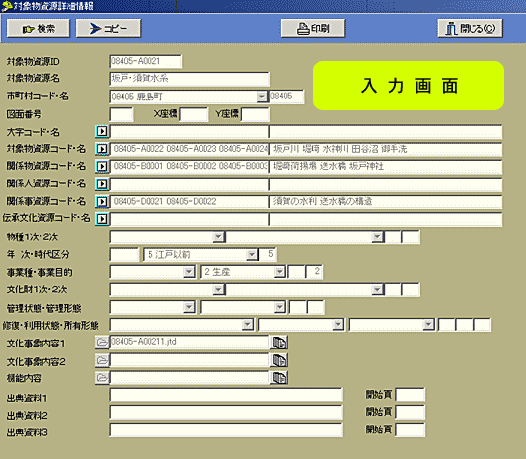Click the X座標 input field

pos(194,114)
